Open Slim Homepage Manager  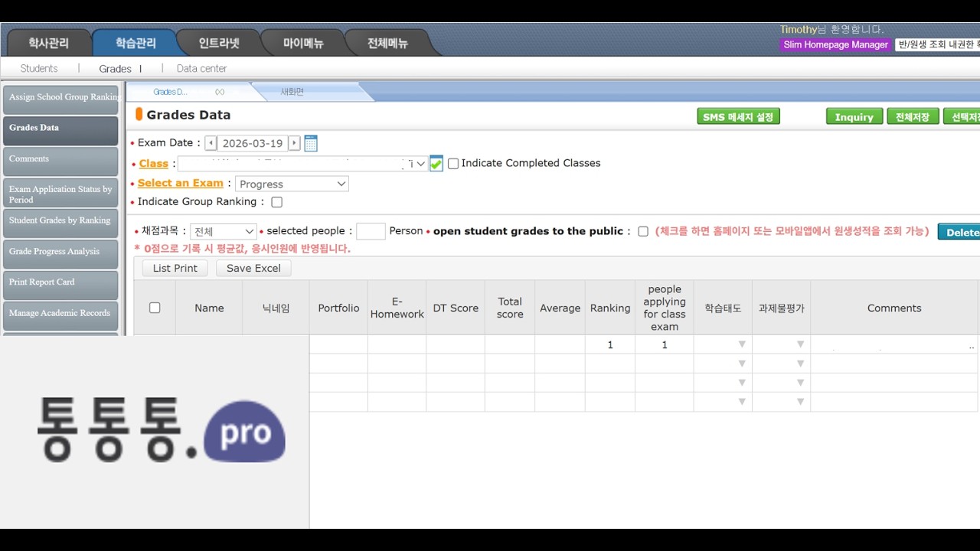(x=835, y=44)
